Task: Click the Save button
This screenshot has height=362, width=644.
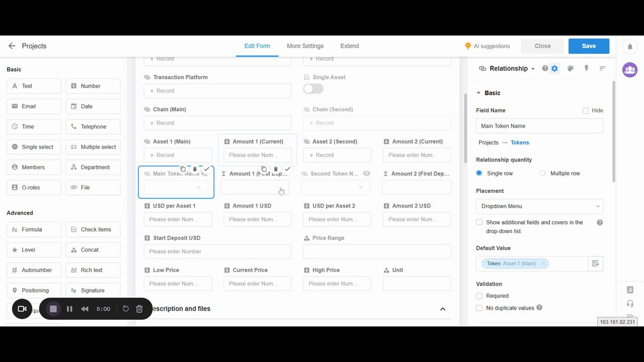Action: pyautogui.click(x=589, y=46)
